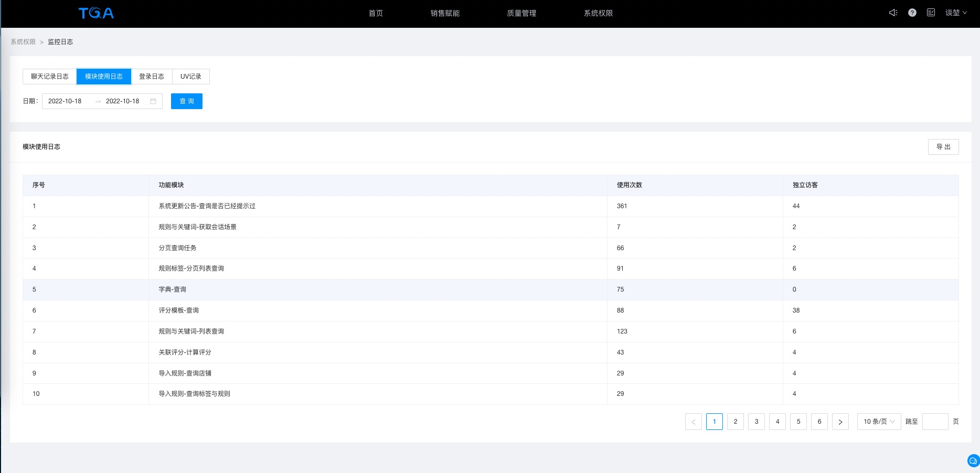Screen dimensions: 980x473
Task: Click the 跳至 page jump input
Action: coord(935,422)
